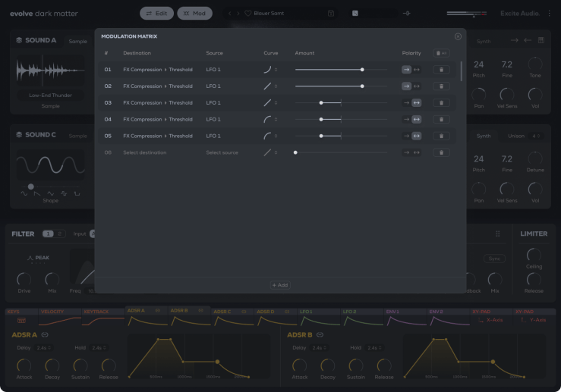Click Limiter Ceiling knob

click(534, 255)
